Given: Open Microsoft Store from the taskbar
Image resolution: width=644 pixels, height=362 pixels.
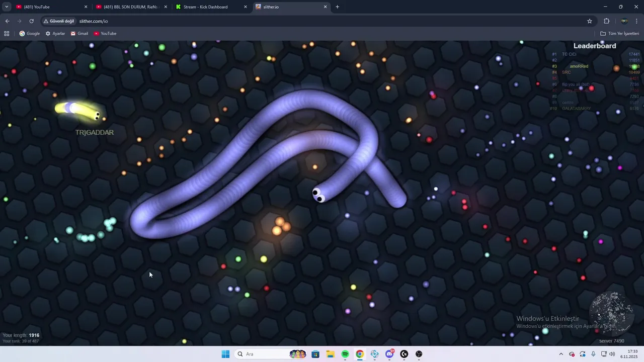Looking at the screenshot, I should point(315,354).
